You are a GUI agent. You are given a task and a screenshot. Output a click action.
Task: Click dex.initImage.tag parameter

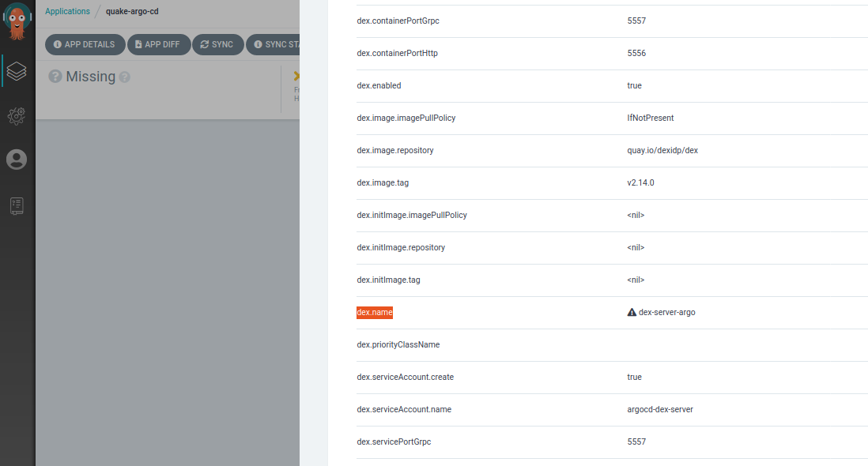389,280
